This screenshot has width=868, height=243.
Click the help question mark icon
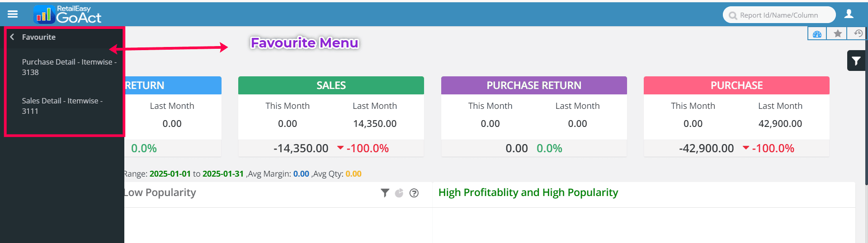click(x=414, y=193)
